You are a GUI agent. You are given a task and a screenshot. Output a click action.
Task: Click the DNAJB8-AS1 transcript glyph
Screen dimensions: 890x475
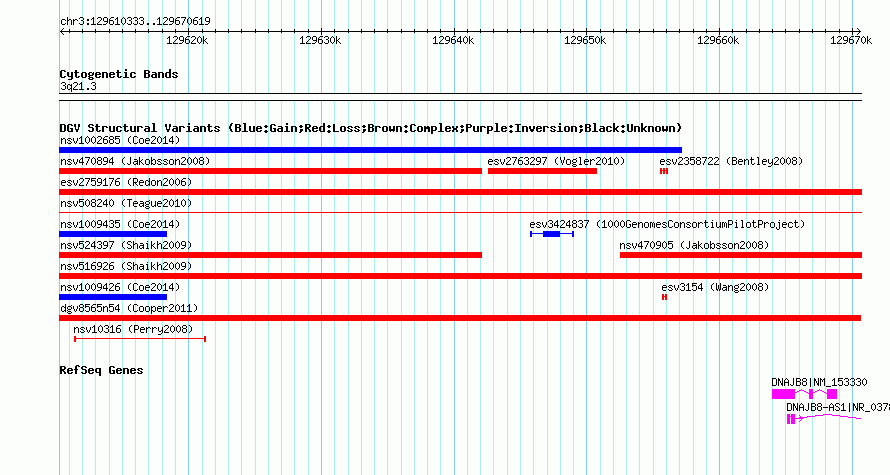pos(824,419)
